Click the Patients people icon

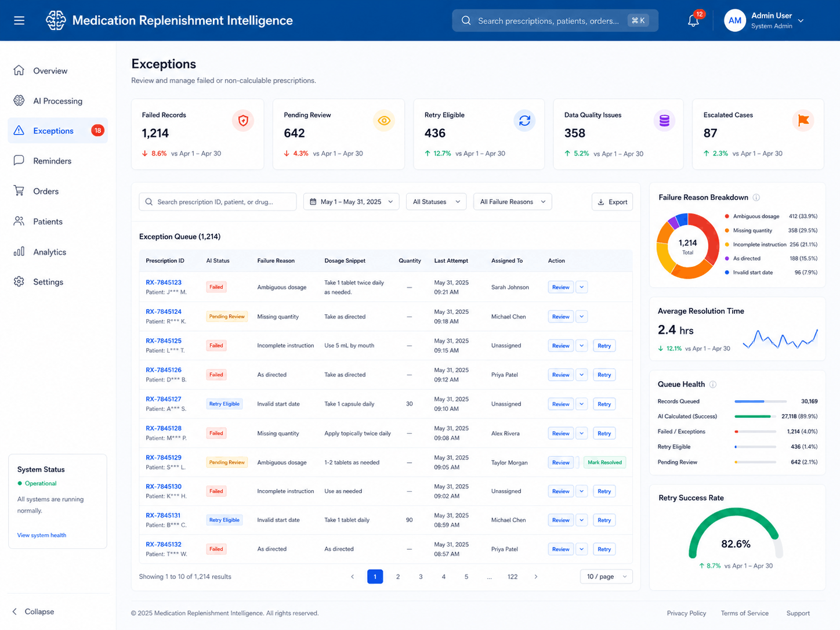(x=19, y=221)
